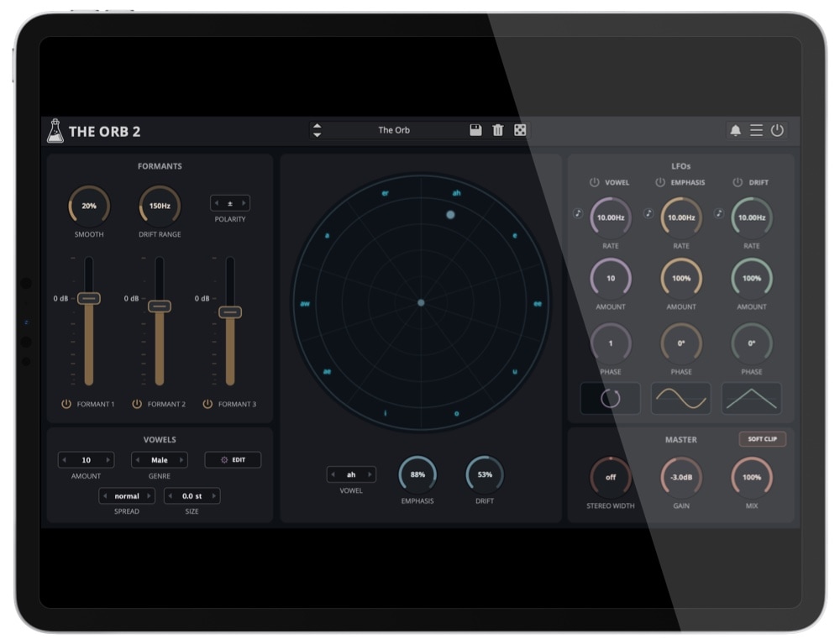
Task: Adjust the Drift Range knob at 150Hz
Action: (x=160, y=206)
